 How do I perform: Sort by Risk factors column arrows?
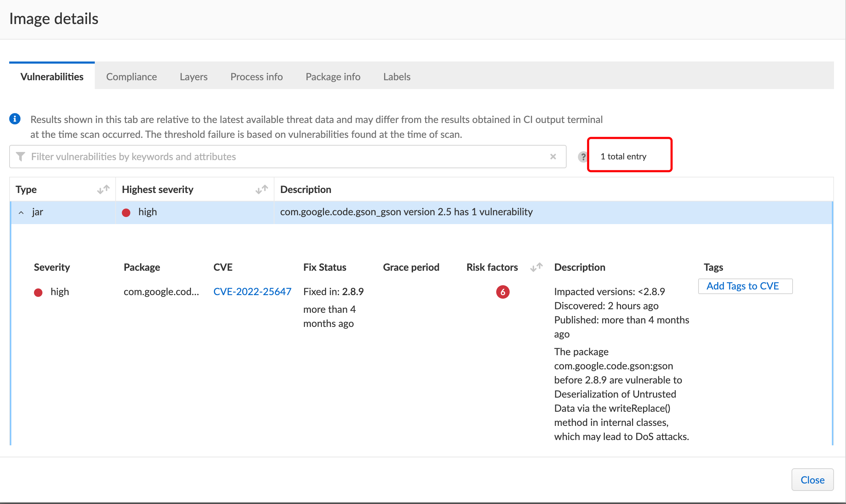tap(537, 267)
